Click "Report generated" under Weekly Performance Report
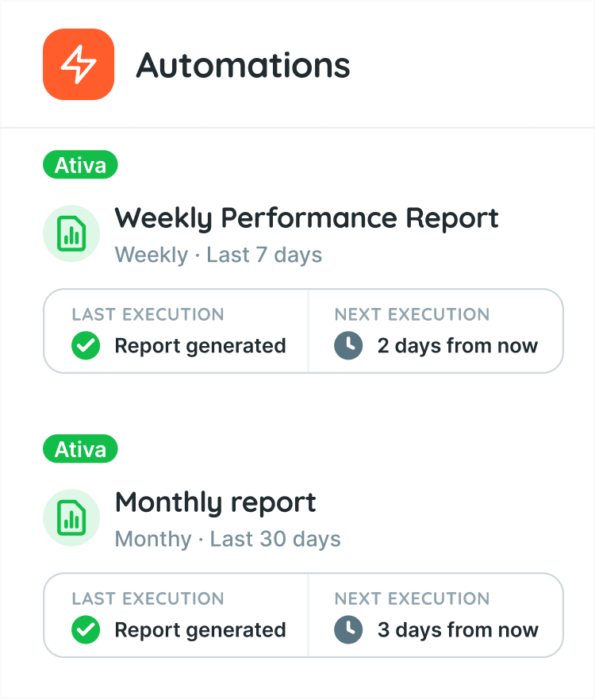Image resolution: width=595 pixels, height=700 pixels. pyautogui.click(x=200, y=346)
